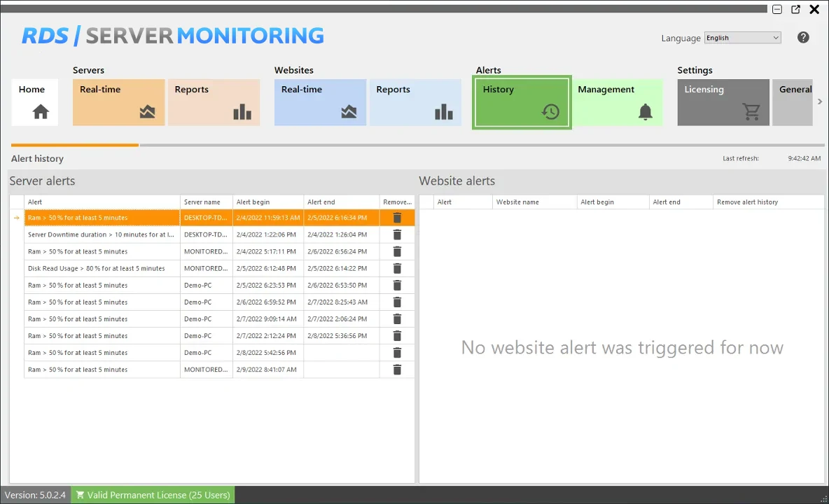This screenshot has height=504, width=829.
Task: Open the Home tile
Action: 35,102
